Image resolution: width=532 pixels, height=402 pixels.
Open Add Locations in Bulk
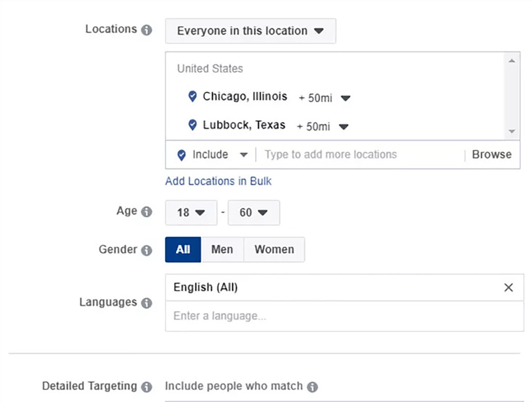218,181
